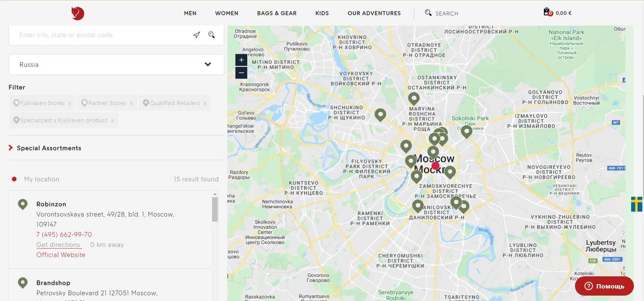Zoom out on the map
Screen dimensions: 644x301
[241, 73]
